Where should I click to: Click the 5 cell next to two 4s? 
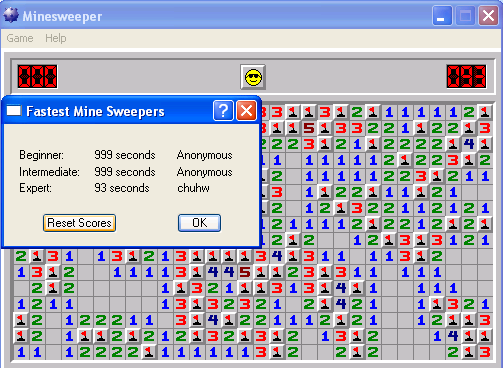245,272
